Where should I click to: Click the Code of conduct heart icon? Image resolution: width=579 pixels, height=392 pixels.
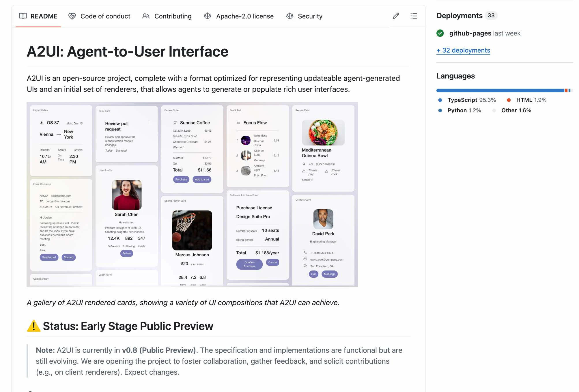(72, 16)
